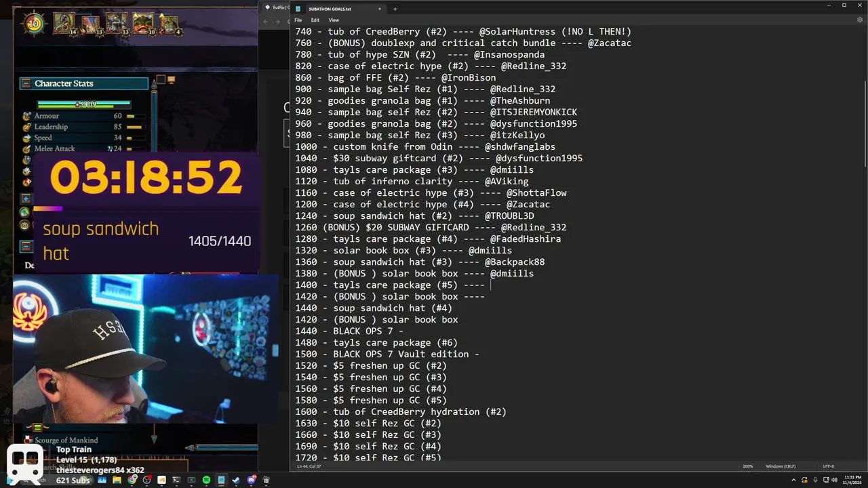Open the File menu in Notepad

pyautogui.click(x=298, y=20)
